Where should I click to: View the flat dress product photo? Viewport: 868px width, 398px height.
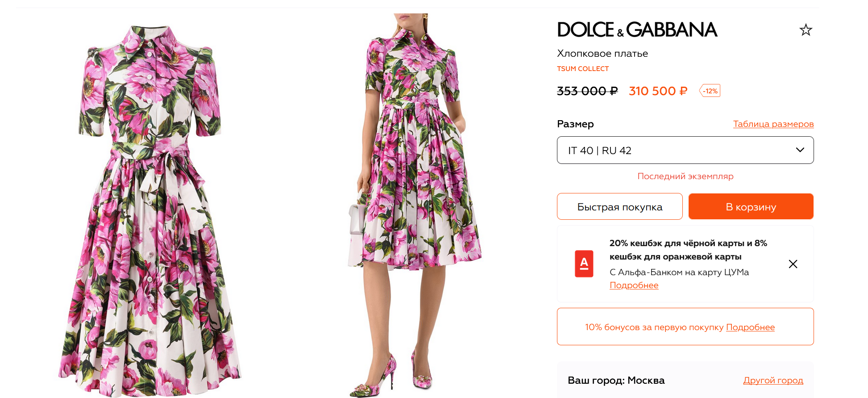pos(150,210)
